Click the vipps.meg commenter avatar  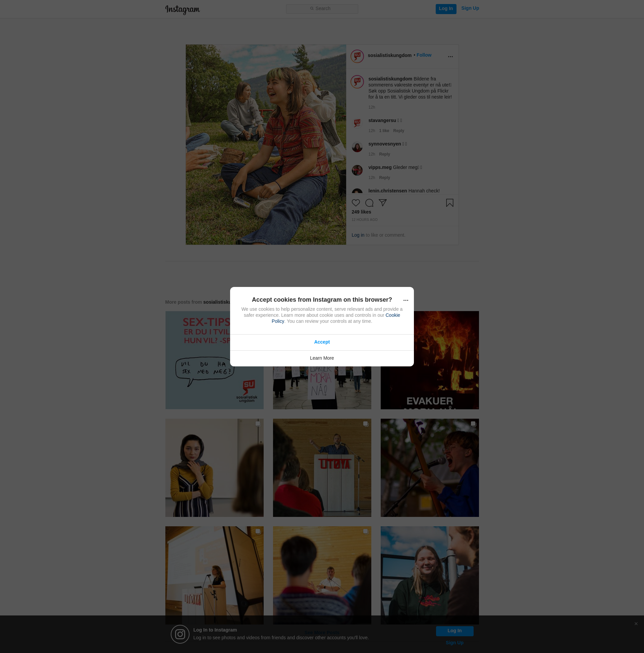(x=357, y=170)
